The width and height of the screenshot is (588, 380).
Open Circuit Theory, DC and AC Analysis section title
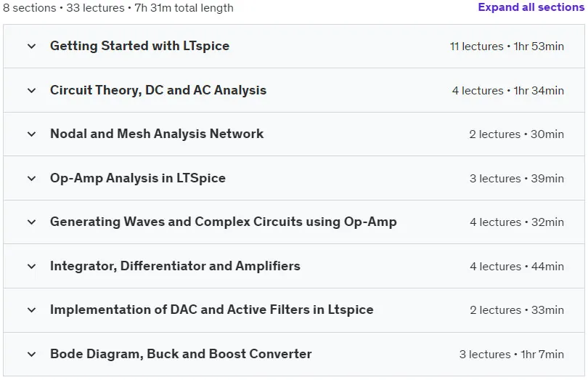coord(158,90)
